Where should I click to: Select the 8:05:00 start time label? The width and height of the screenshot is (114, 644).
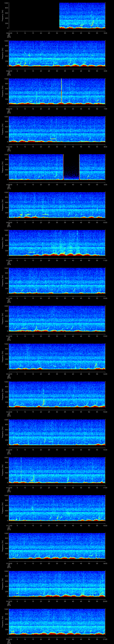[9, 71]
